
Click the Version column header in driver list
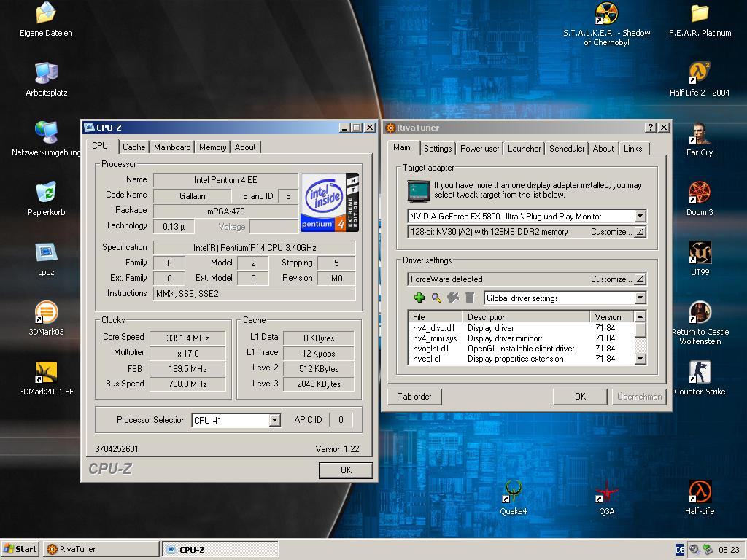pos(612,316)
